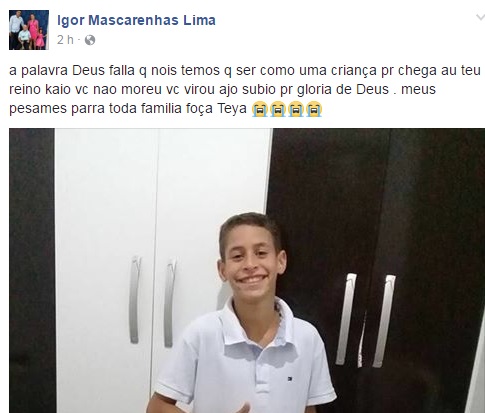Click the dark wardrobe's right handle in photo

pos(384,321)
